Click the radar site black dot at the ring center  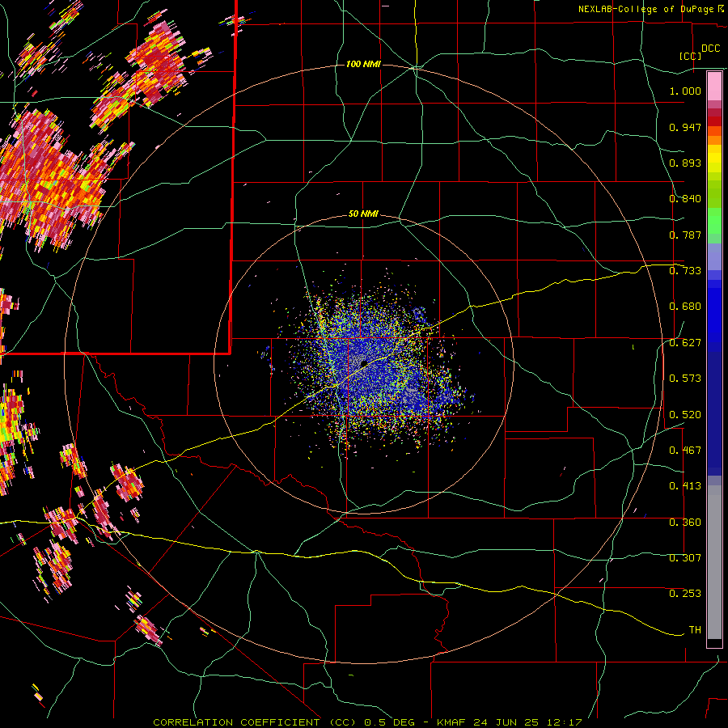(364, 363)
